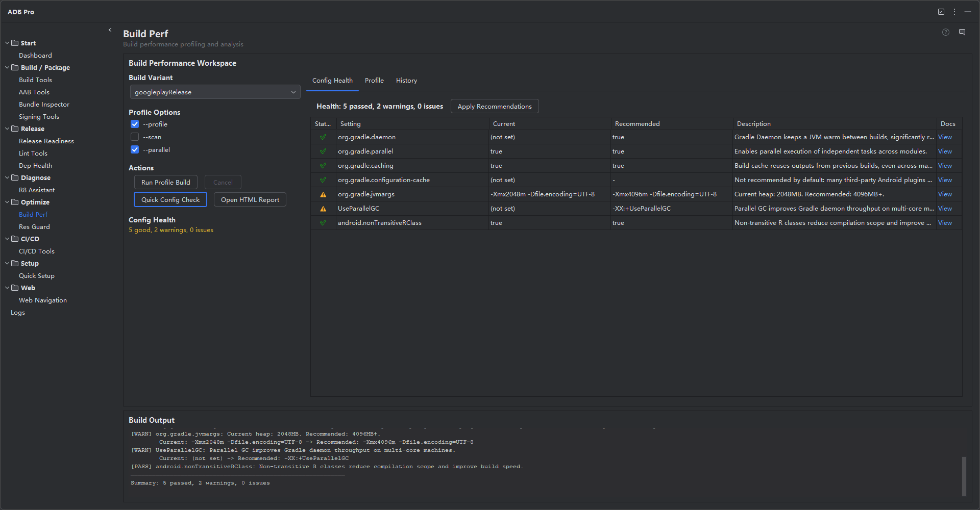Collapse the CI/CD tree group
Screen dimensions: 980x510
tap(7, 239)
